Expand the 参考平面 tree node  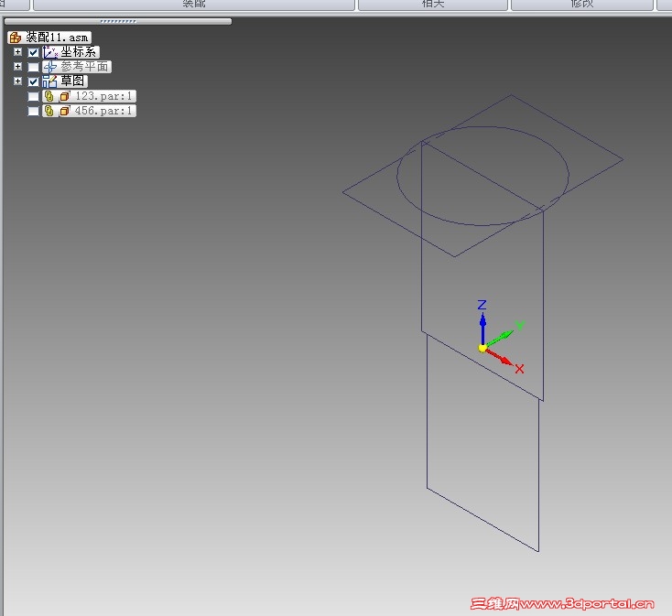17,67
